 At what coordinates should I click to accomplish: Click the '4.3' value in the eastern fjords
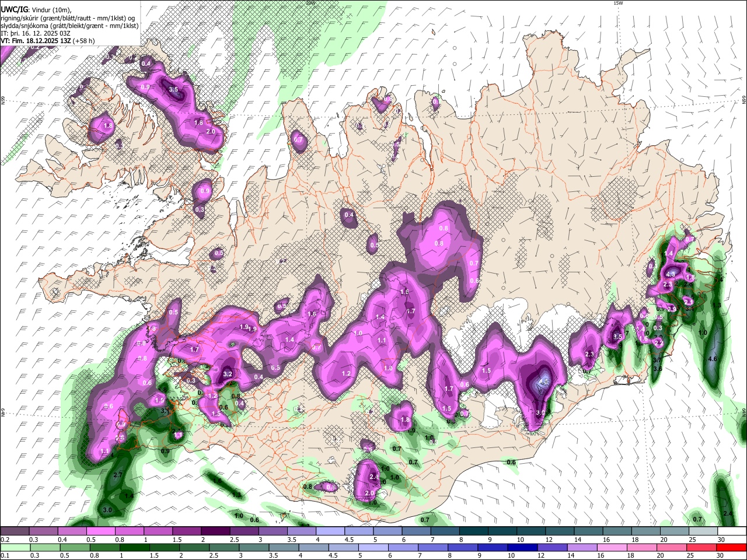[671, 274]
